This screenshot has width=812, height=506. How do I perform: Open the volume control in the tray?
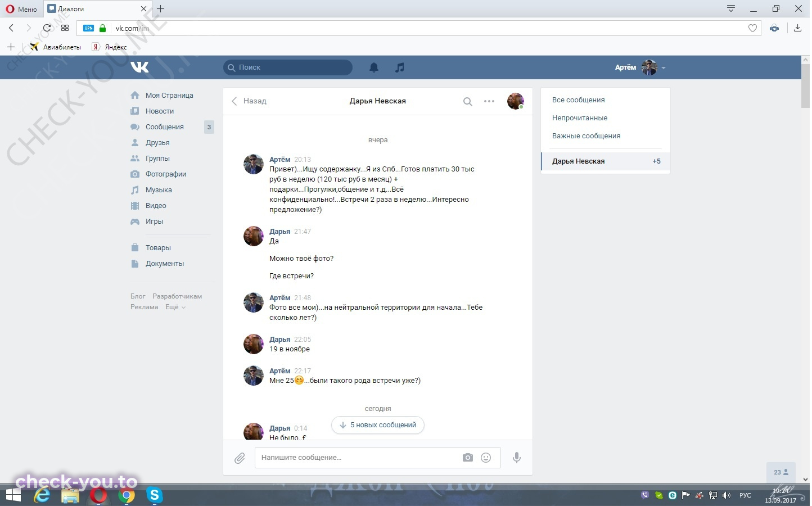pos(727,495)
